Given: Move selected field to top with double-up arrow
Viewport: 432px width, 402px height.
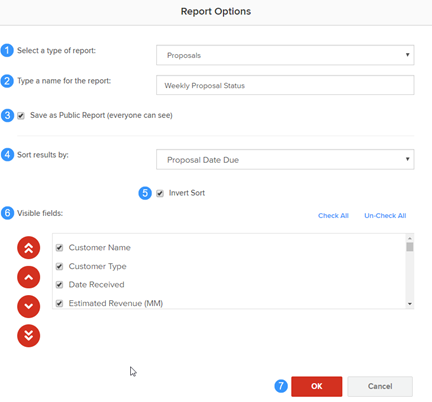Looking at the screenshot, I should point(29,248).
